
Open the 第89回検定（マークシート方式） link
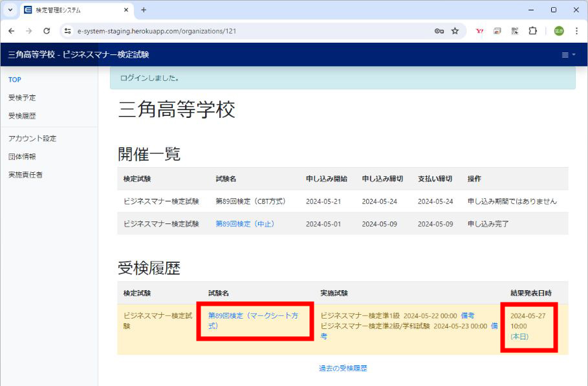pos(253,321)
